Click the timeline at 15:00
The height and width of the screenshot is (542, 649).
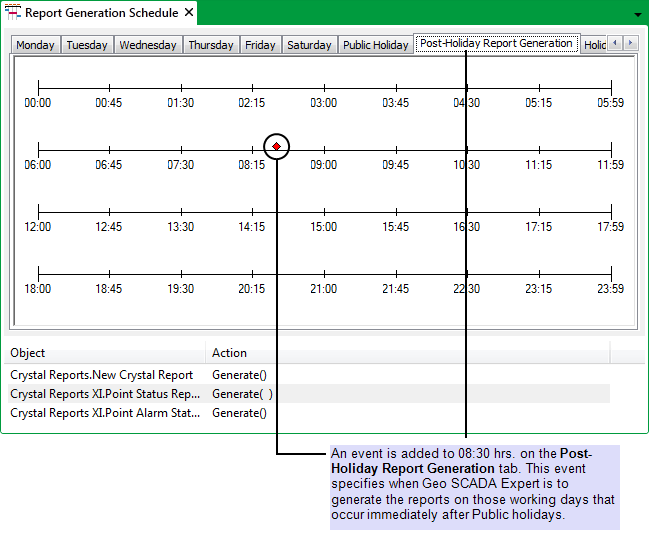point(324,211)
